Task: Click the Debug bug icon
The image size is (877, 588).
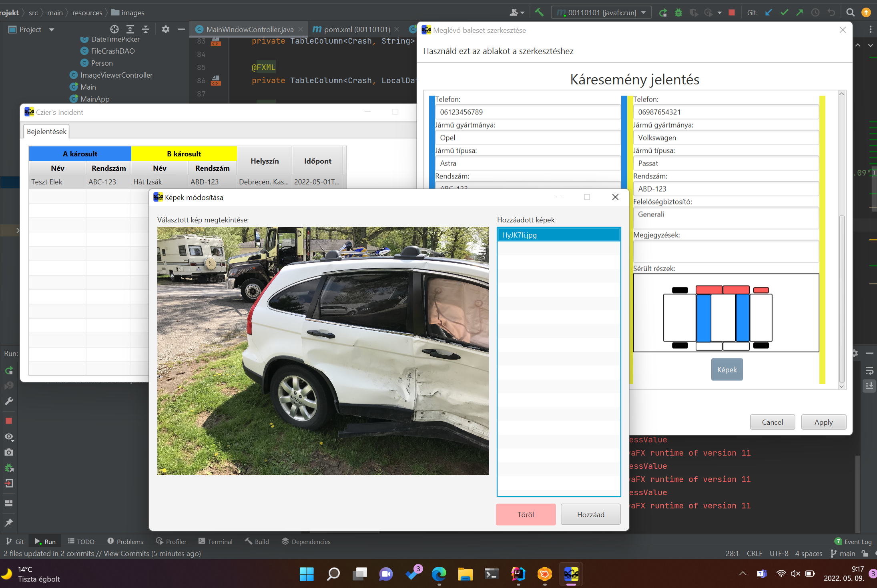Action: (x=678, y=12)
